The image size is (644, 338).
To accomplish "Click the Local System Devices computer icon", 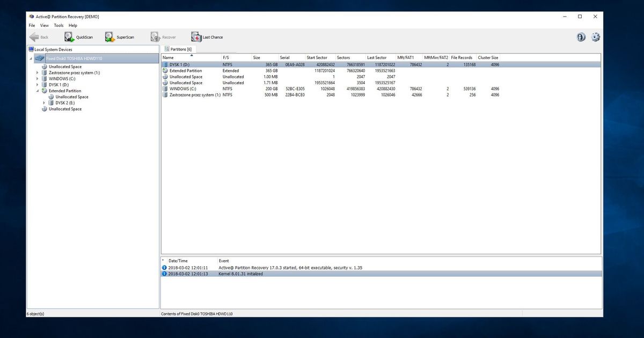I will tap(31, 49).
